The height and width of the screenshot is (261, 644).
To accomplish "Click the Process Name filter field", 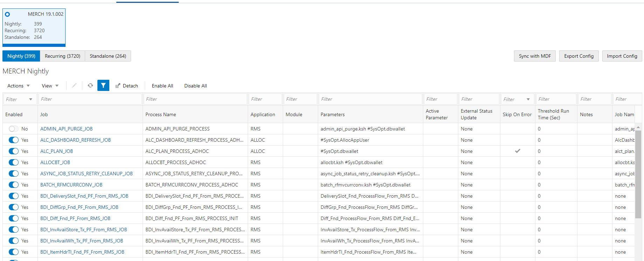I will click(195, 99).
